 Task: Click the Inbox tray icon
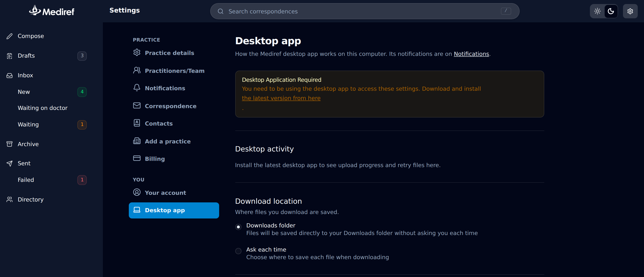(x=9, y=76)
